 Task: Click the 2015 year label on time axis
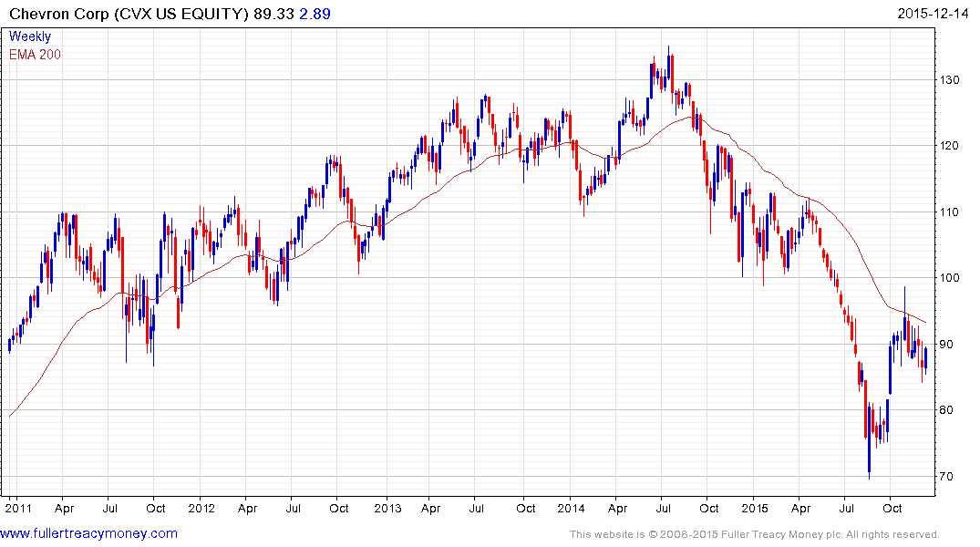[755, 508]
